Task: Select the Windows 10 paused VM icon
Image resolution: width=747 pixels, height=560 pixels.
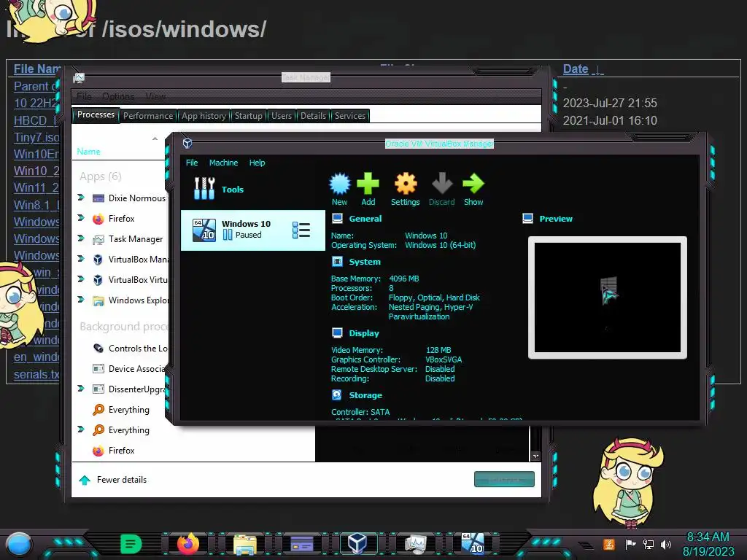Action: (x=204, y=230)
